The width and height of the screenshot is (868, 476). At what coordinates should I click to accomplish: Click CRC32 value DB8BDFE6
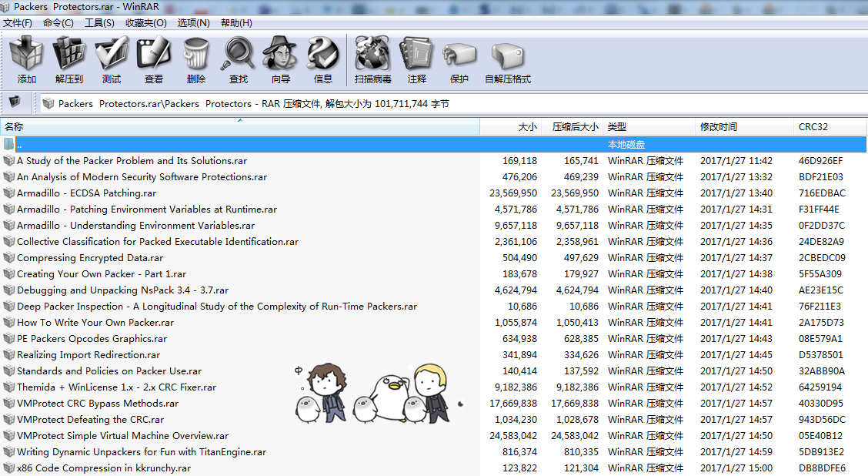pyautogui.click(x=822, y=468)
